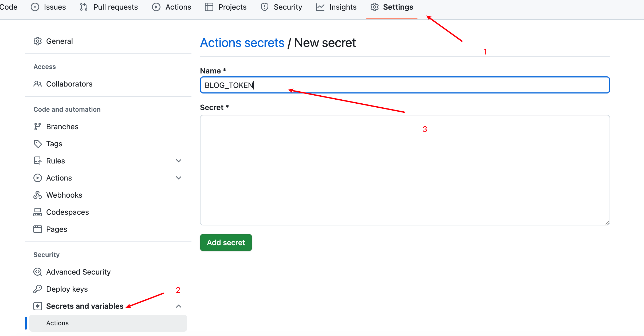Image resolution: width=644 pixels, height=336 pixels.
Task: Click the Branches git-branch icon
Action: click(38, 127)
